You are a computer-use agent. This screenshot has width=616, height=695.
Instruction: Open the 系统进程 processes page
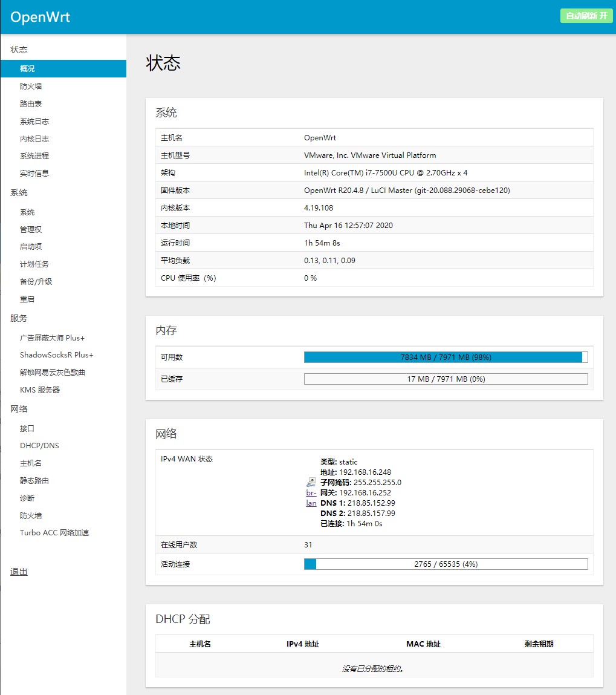tap(34, 156)
